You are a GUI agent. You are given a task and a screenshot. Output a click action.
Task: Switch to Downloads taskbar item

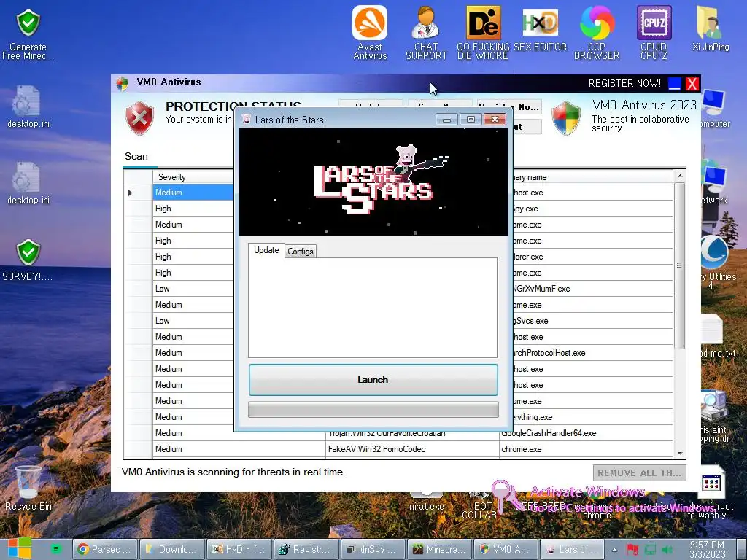(x=171, y=549)
